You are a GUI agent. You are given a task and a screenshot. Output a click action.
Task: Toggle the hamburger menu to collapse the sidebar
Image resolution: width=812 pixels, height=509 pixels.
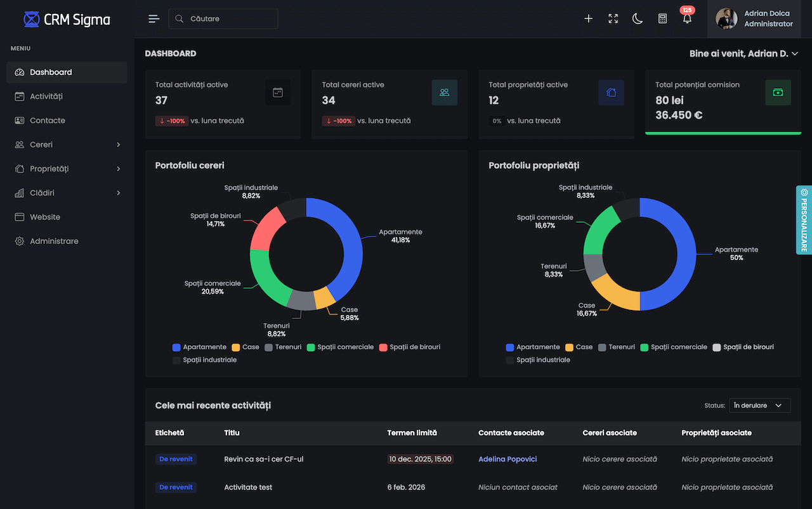[154, 18]
